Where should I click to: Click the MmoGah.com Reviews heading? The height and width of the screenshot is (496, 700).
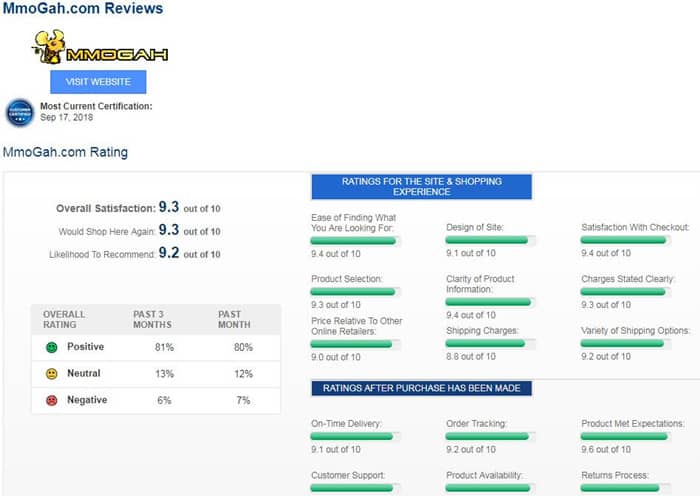83,8
